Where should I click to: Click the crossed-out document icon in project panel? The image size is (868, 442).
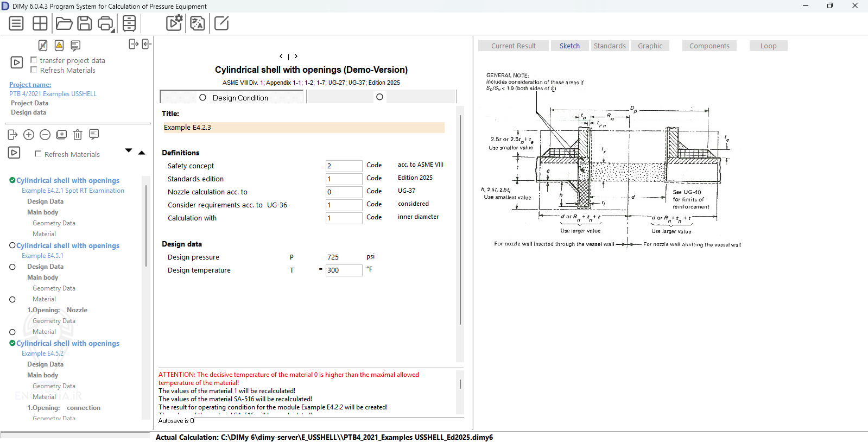point(43,45)
